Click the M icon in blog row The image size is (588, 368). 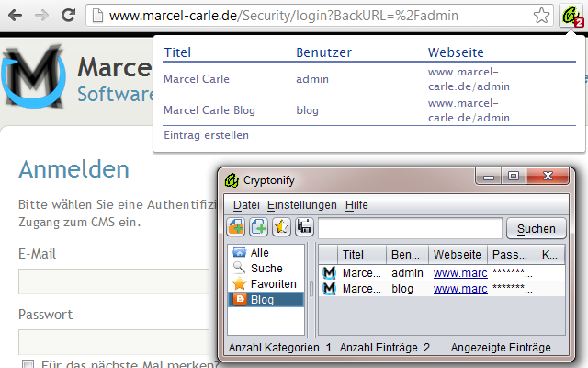[329, 288]
